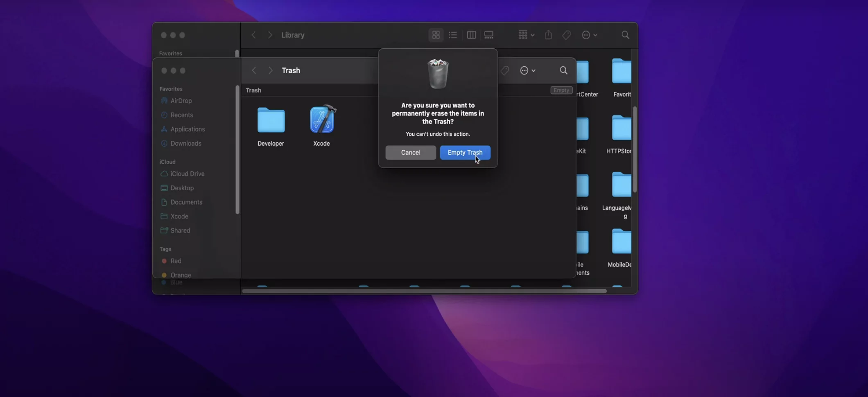Select the Icon view in the toolbar
Image resolution: width=868 pixels, height=397 pixels.
coord(435,35)
